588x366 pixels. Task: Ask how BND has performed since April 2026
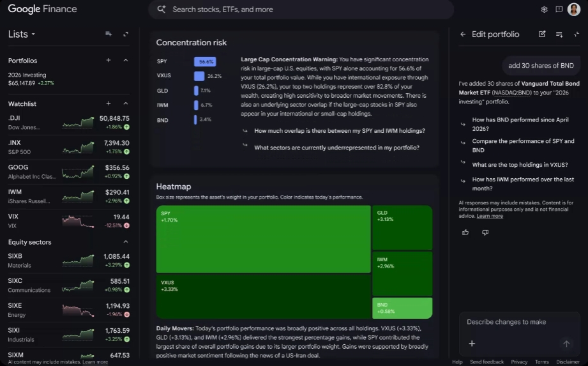(520, 124)
